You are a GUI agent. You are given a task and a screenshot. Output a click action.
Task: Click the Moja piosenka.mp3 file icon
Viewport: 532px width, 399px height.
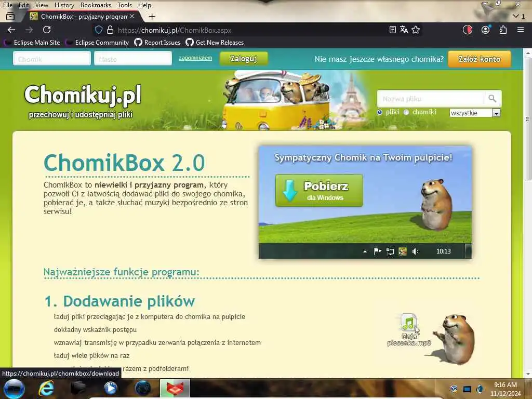coord(409,323)
